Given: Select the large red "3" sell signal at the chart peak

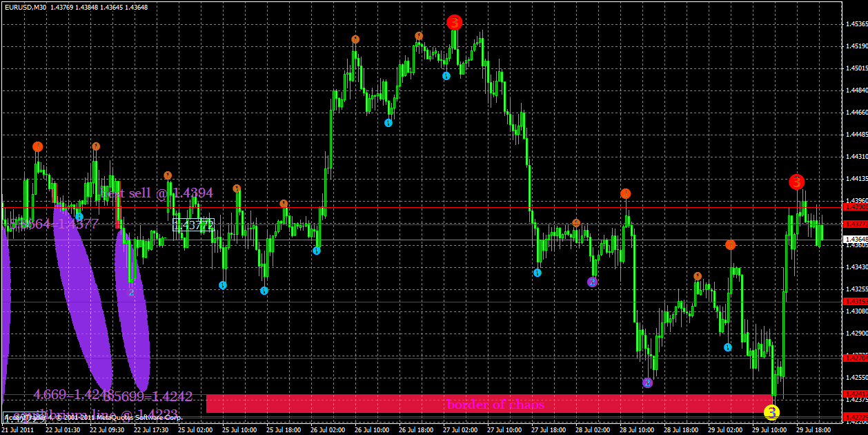Looking at the screenshot, I should 454,22.
